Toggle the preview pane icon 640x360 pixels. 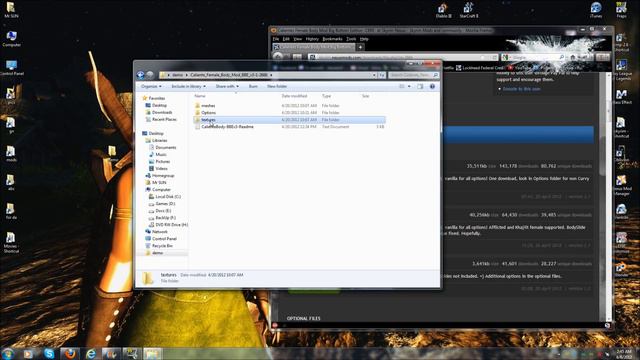tap(420, 87)
